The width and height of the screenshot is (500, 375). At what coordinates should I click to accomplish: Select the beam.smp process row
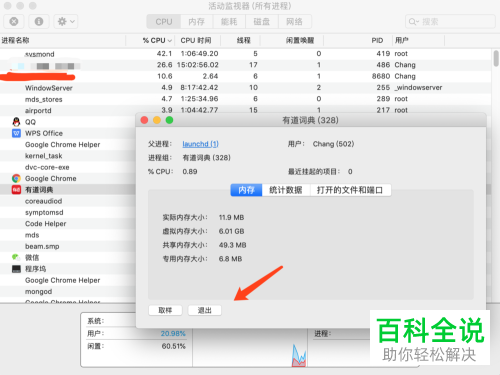(x=68, y=246)
